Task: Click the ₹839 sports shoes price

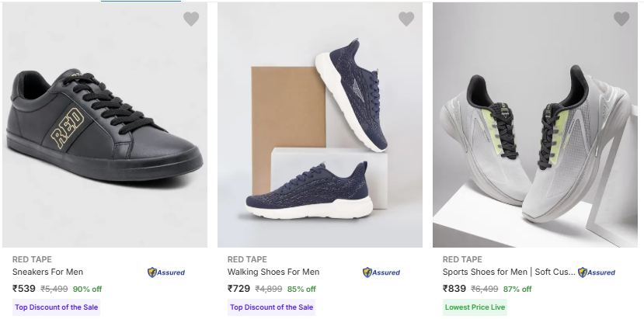Action: click(454, 289)
